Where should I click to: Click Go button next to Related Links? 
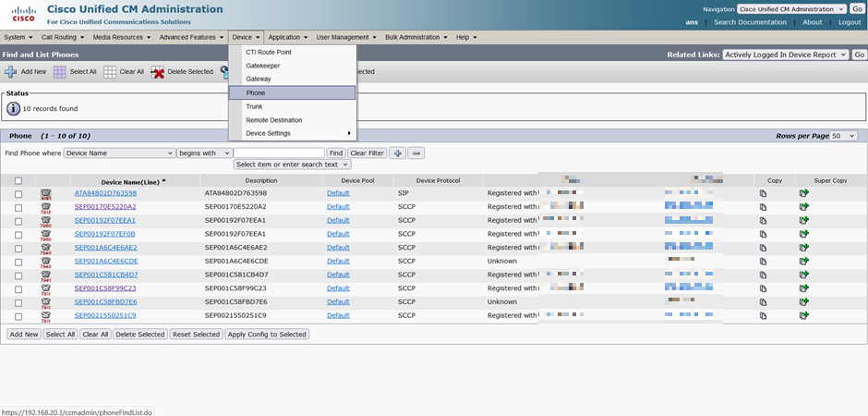[859, 55]
